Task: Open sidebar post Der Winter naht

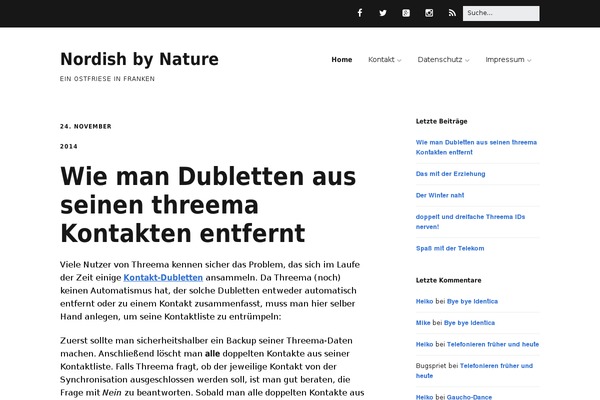Action: [440, 195]
